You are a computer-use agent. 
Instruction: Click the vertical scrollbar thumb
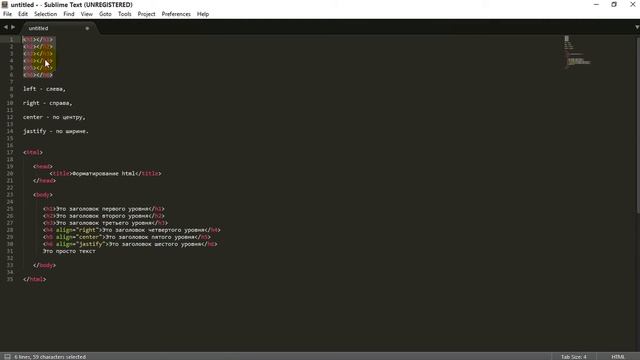tap(638, 124)
